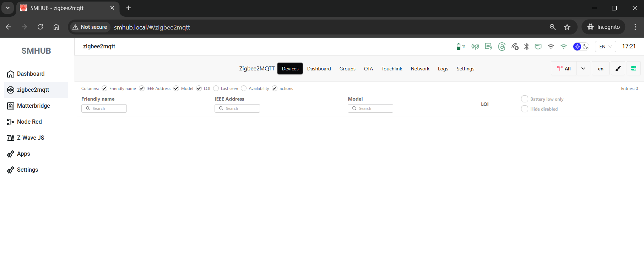The width and height of the screenshot is (644, 256).
Task: Click the green server status icon
Action: pyautogui.click(x=633, y=69)
